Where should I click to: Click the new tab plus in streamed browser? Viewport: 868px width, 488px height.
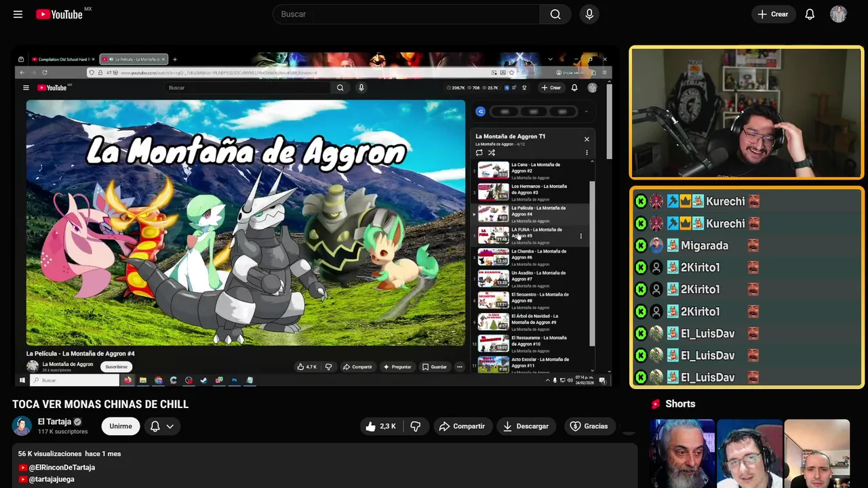174,59
